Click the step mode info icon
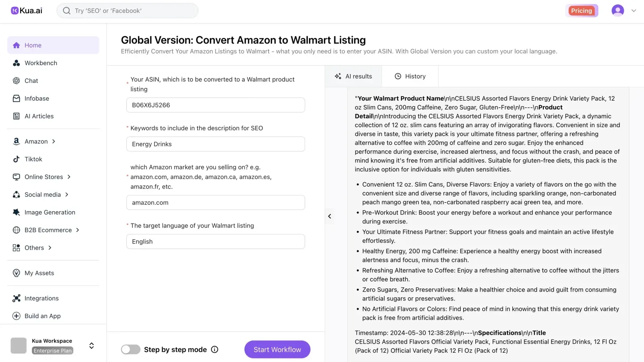 point(215,350)
